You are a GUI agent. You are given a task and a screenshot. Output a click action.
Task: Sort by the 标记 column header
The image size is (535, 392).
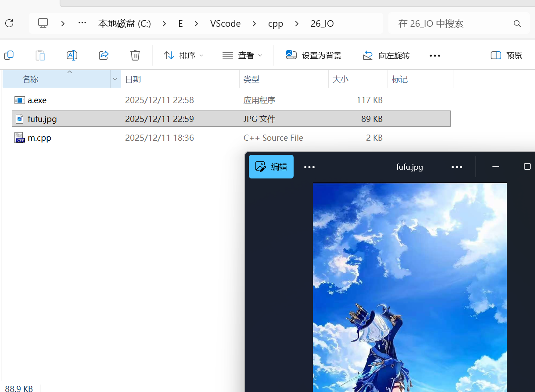400,79
